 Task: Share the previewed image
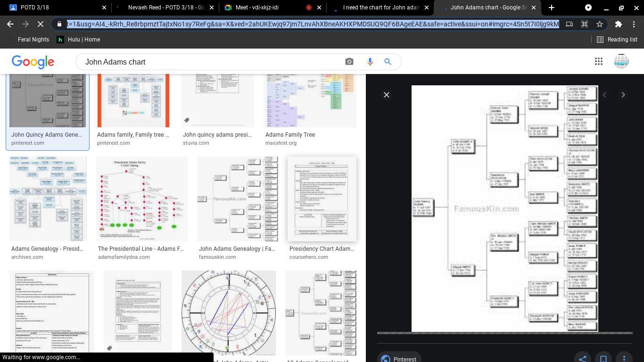pyautogui.click(x=583, y=359)
